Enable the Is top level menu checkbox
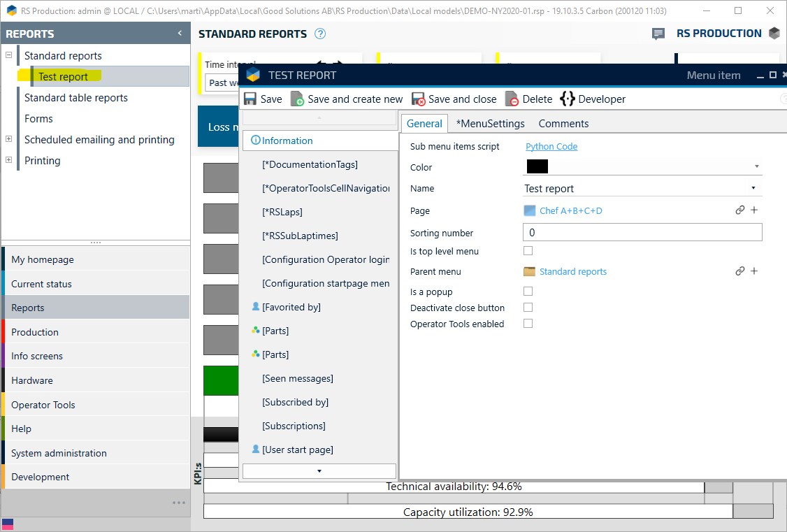Screen dimensions: 787x532 tap(528, 251)
